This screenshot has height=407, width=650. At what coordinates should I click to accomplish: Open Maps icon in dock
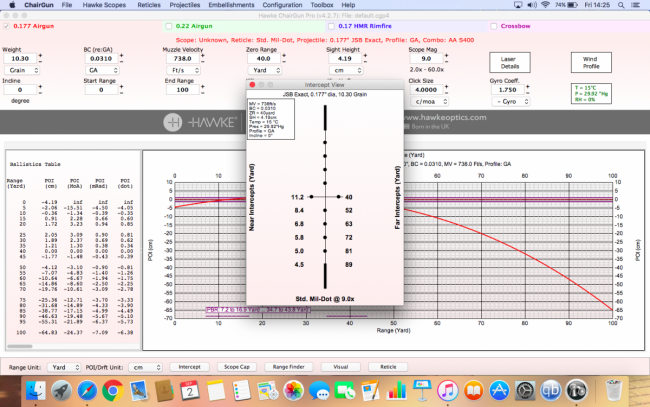267,390
